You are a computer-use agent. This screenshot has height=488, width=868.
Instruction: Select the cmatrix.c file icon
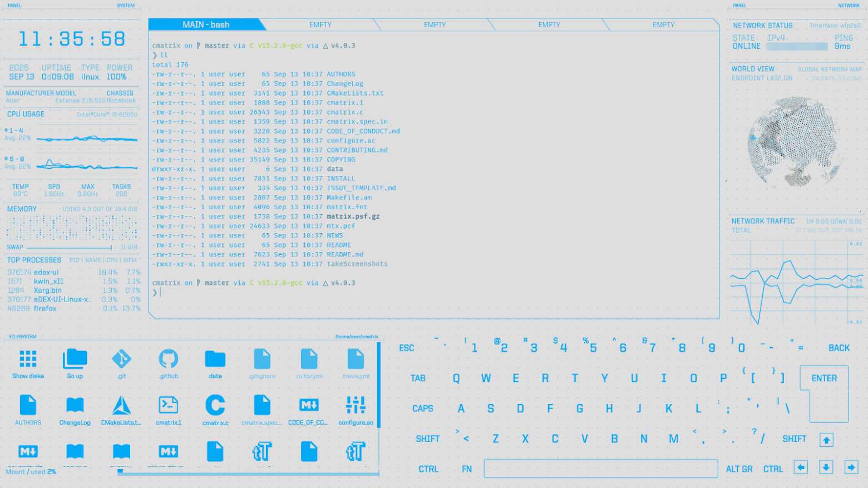click(x=215, y=406)
